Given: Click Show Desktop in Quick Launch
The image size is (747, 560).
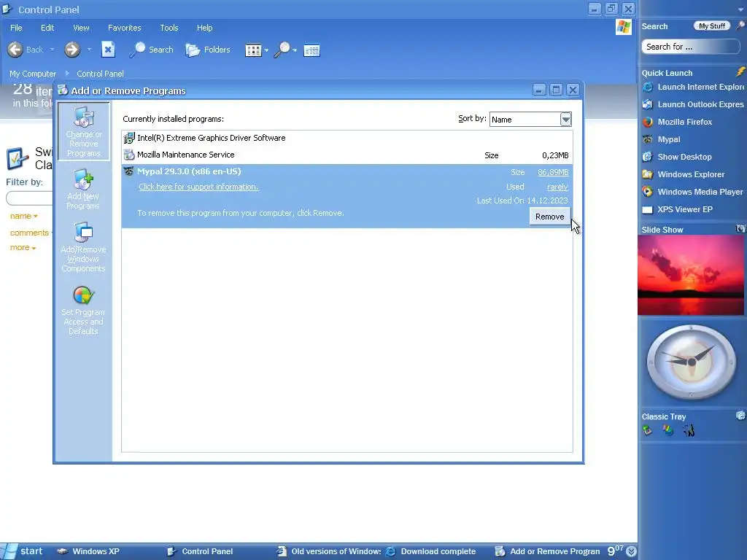Looking at the screenshot, I should pos(678,157).
